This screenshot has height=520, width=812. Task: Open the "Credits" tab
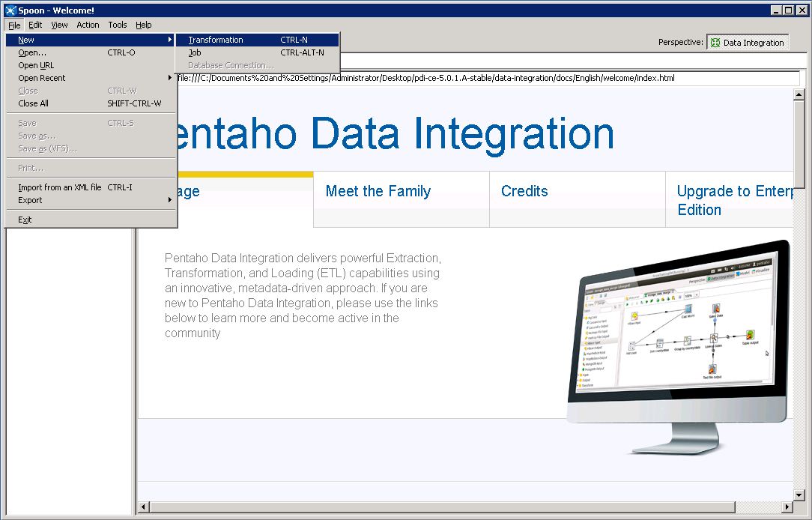click(x=524, y=191)
